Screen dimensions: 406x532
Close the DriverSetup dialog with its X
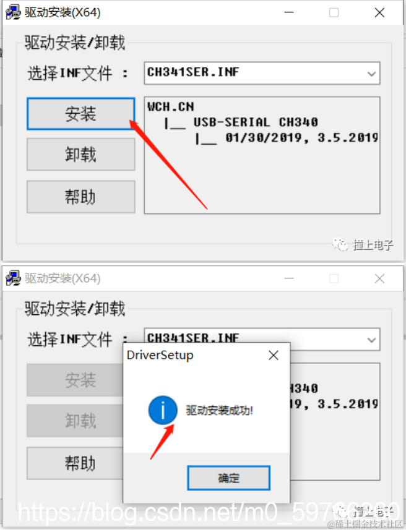point(274,356)
